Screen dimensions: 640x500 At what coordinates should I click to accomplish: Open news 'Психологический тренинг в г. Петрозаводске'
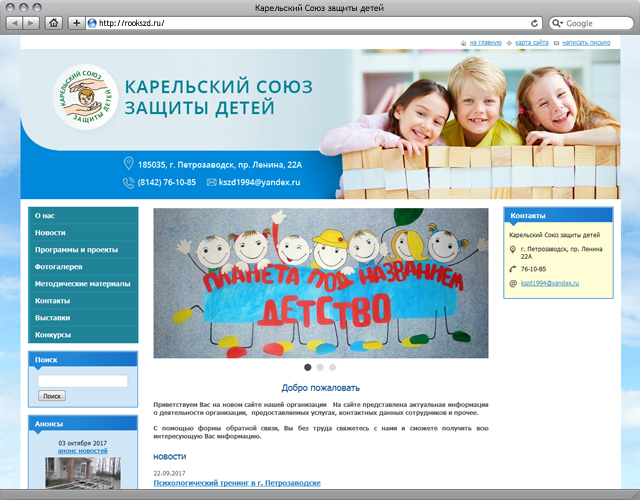(x=237, y=483)
